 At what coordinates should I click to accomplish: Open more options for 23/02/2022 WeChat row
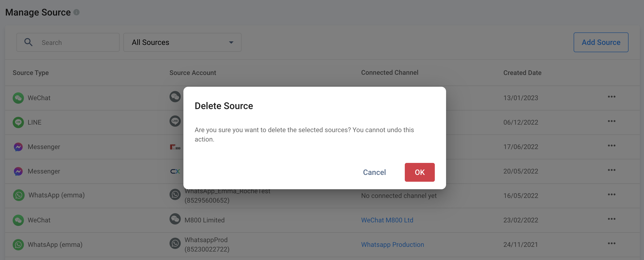(x=611, y=219)
